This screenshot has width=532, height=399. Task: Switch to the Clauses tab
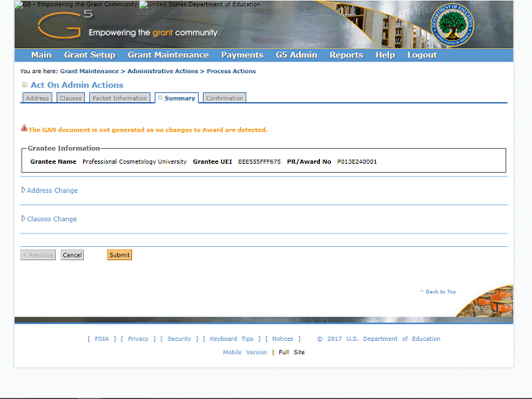coord(71,98)
